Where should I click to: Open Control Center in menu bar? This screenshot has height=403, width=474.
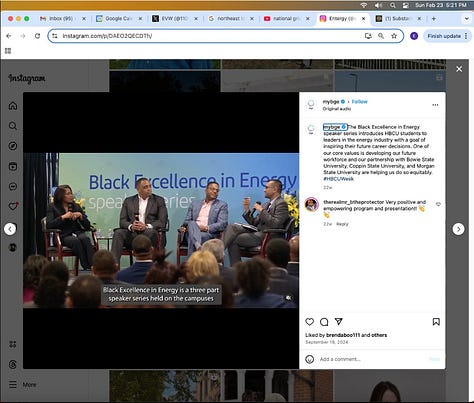(x=406, y=5)
